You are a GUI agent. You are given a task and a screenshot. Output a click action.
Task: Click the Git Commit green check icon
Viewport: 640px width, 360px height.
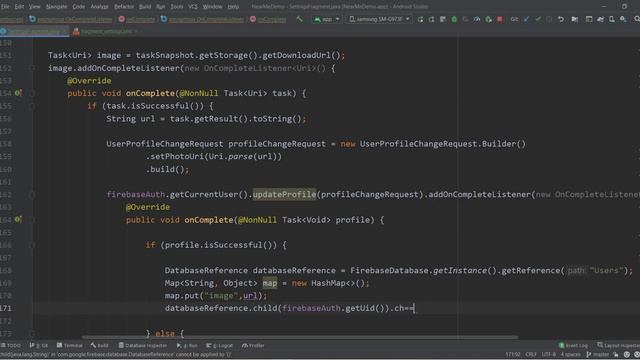pos(538,19)
